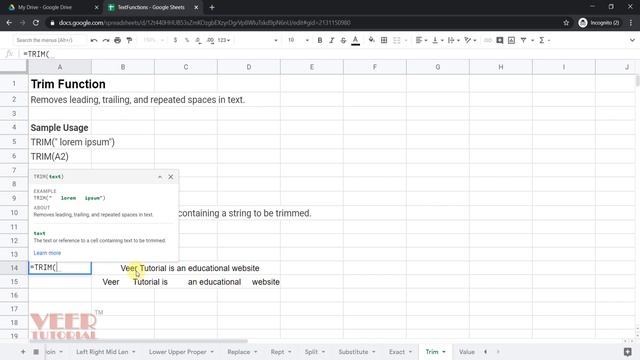640x360 pixels.
Task: Toggle Italic formatting
Action: pyautogui.click(x=331, y=40)
